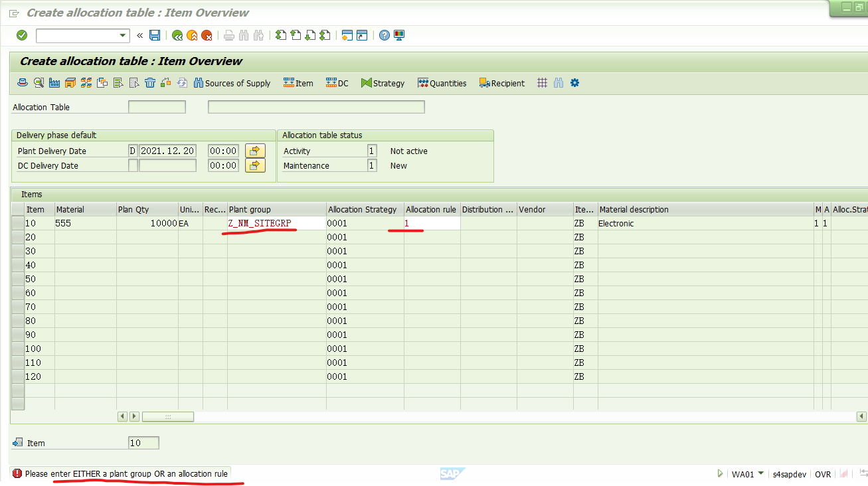Click the red error icon in status bar
868x486 pixels.
[17, 473]
